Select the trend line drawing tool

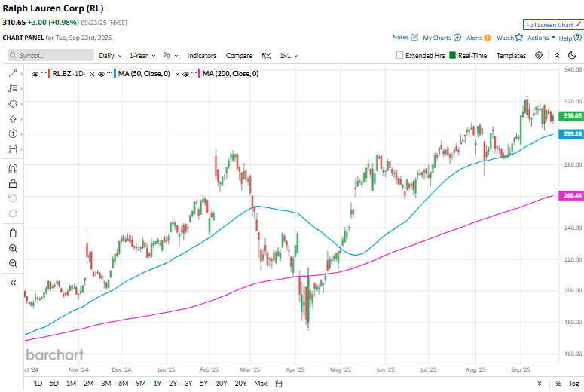(13, 73)
